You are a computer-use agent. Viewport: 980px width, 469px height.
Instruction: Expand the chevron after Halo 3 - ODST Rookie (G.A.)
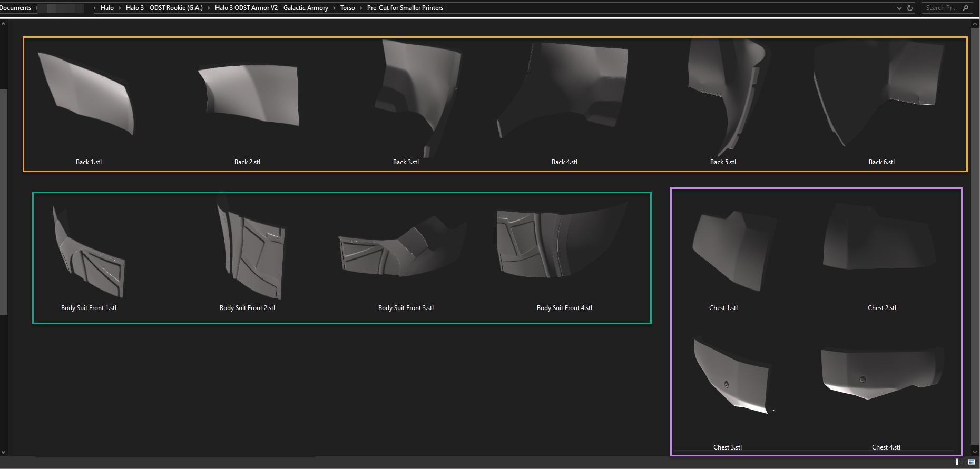click(x=209, y=8)
